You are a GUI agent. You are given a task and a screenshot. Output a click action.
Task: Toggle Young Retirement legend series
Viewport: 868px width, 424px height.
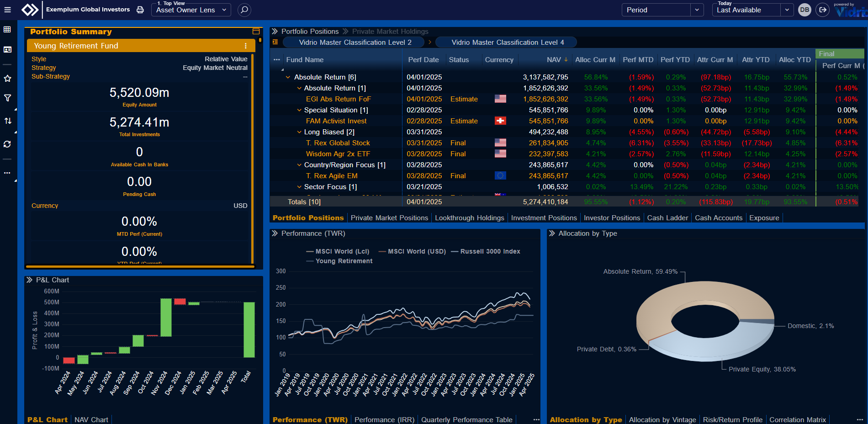point(339,261)
